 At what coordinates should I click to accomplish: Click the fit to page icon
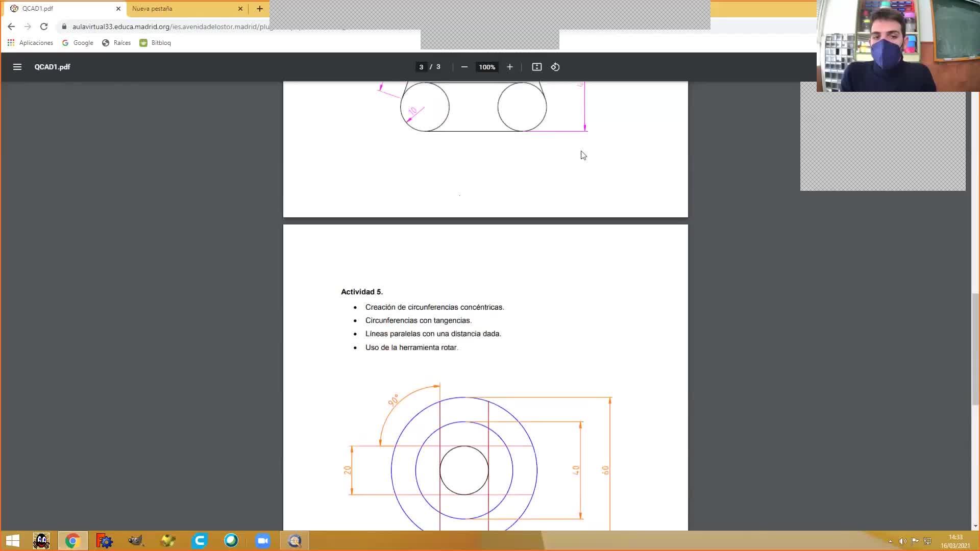pos(536,67)
